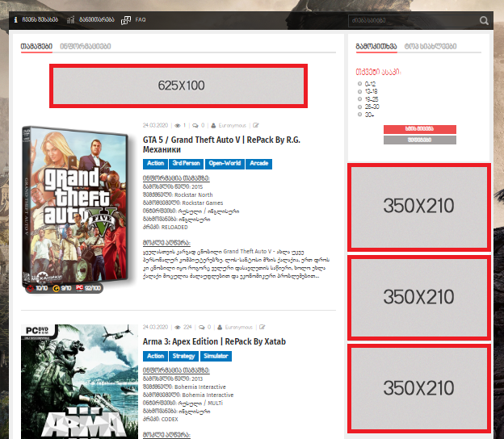Click the search input field
Image resolution: width=504 pixels, height=439 pixels.
[410, 20]
